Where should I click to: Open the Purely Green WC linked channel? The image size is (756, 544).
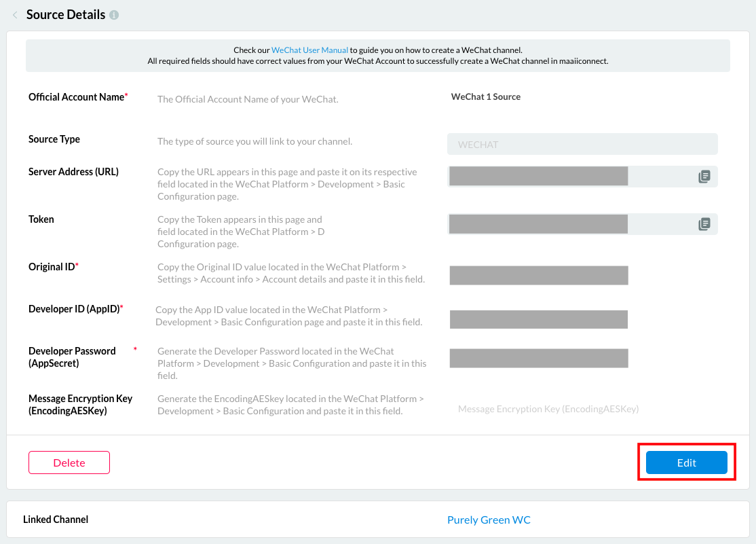coord(489,520)
